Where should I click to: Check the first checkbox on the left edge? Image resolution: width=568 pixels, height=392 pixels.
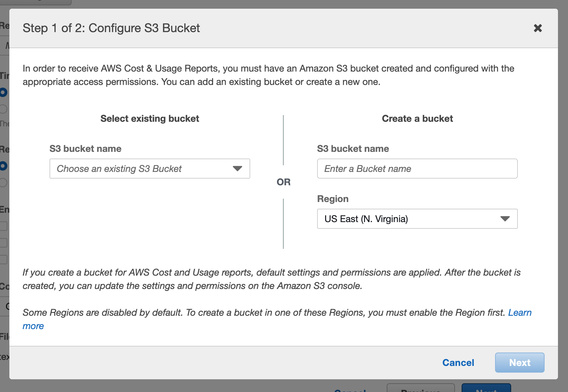point(3,226)
